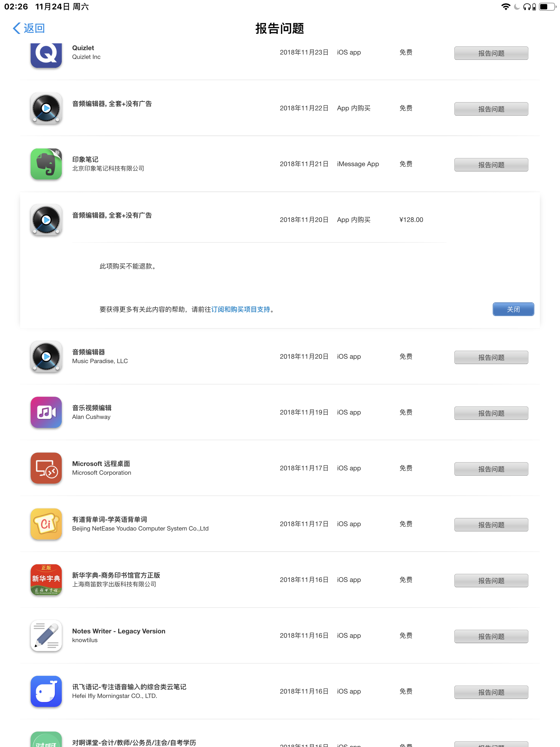Report a problem for 新华字典
The height and width of the screenshot is (747, 560).
coord(491,580)
